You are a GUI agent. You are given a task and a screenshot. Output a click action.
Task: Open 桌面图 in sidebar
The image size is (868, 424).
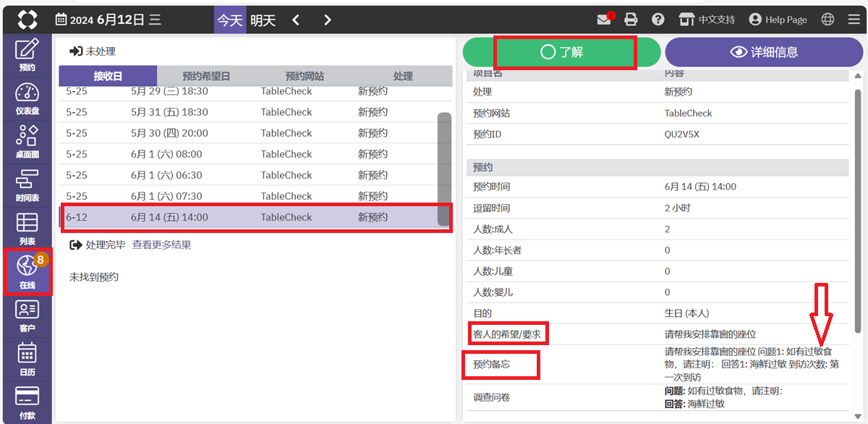27,142
